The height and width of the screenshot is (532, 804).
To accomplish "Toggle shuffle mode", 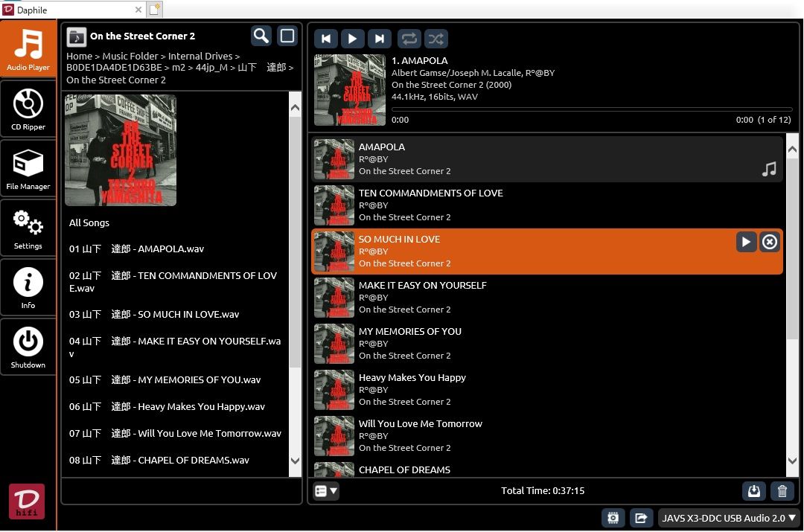I will 435,39.
